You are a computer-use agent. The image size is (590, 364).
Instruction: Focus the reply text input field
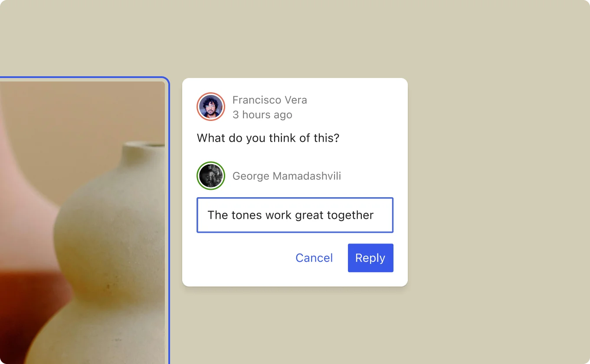[x=295, y=215]
